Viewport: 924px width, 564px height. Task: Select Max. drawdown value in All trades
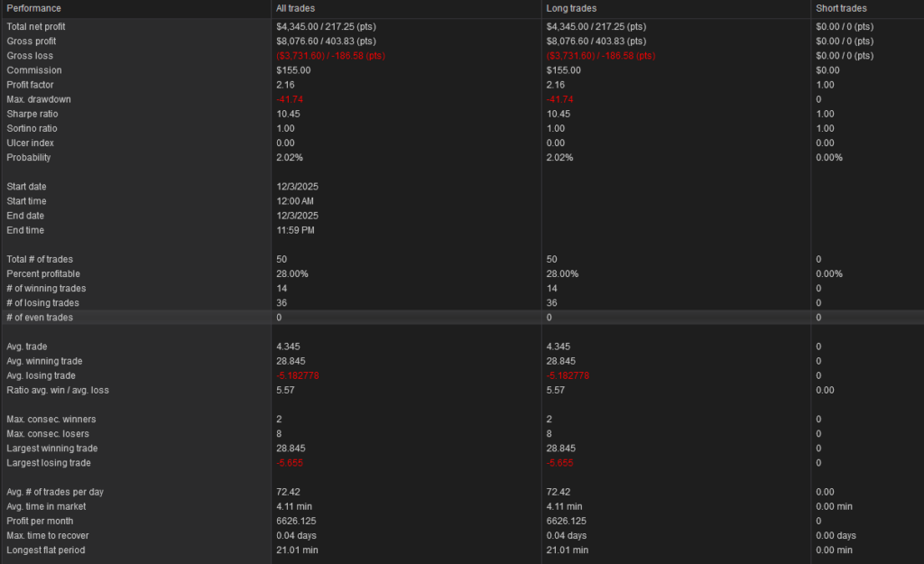(290, 99)
